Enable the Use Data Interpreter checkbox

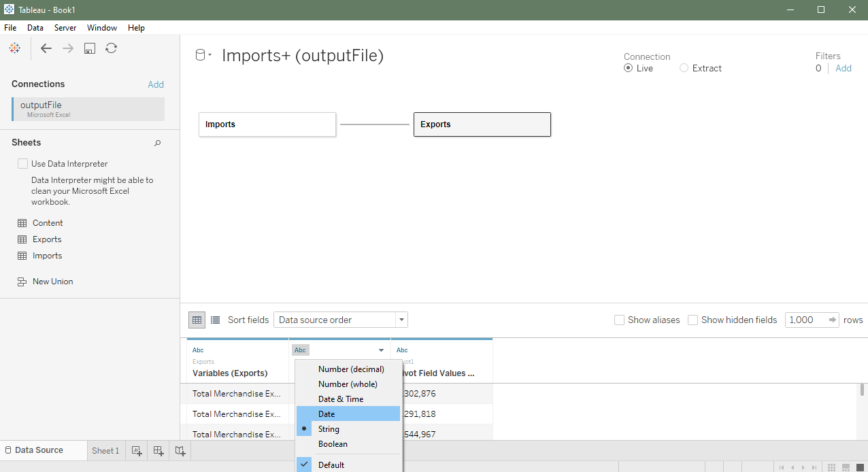click(x=23, y=164)
